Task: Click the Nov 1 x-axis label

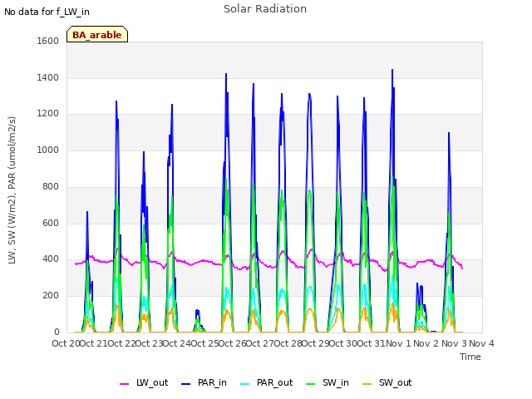Action: 398,343
